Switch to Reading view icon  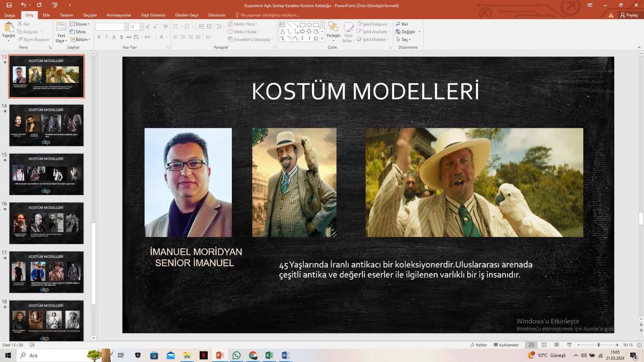(557, 345)
